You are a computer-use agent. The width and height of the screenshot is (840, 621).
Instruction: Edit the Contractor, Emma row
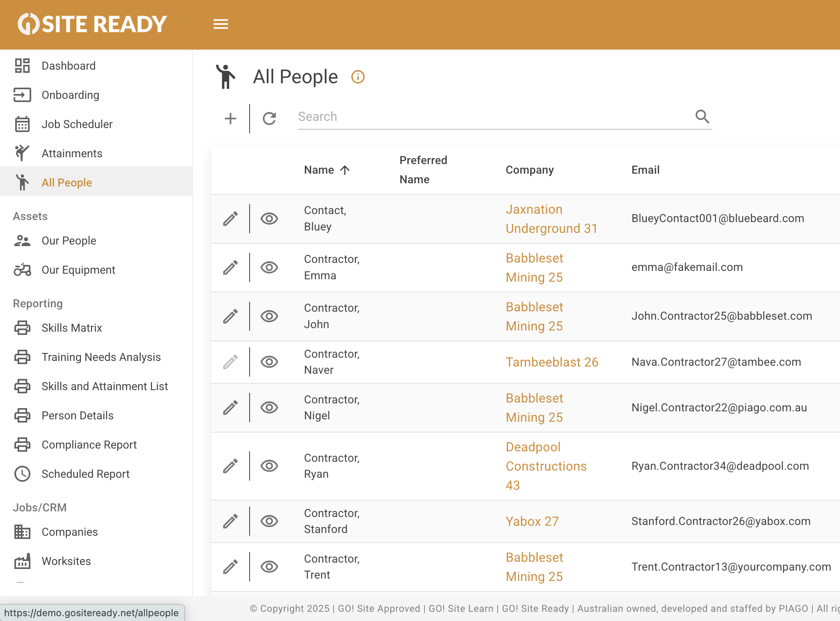coord(230,267)
